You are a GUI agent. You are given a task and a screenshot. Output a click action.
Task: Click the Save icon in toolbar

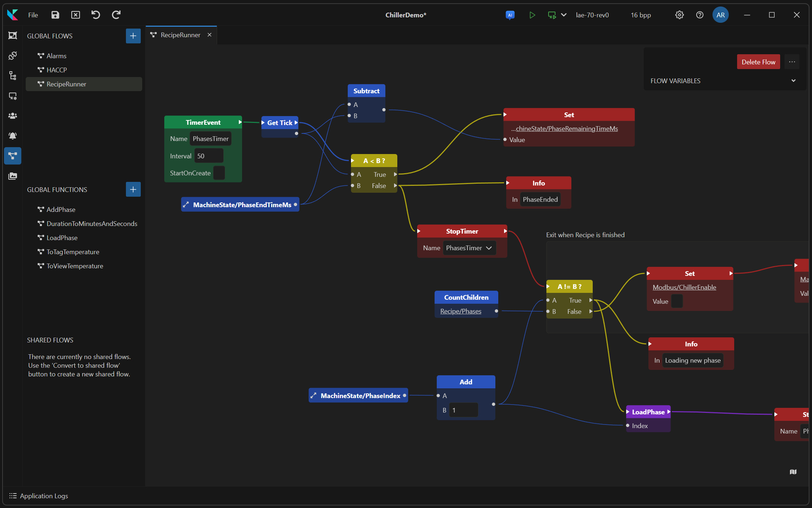[55, 15]
